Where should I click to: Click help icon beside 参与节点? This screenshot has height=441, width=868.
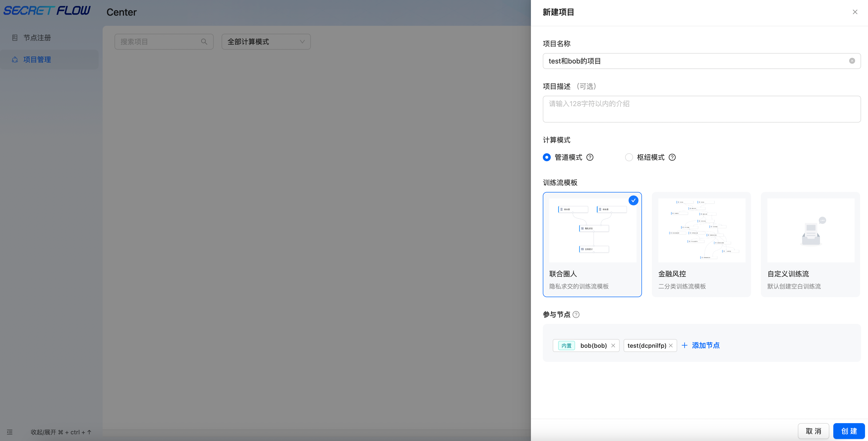click(x=576, y=315)
